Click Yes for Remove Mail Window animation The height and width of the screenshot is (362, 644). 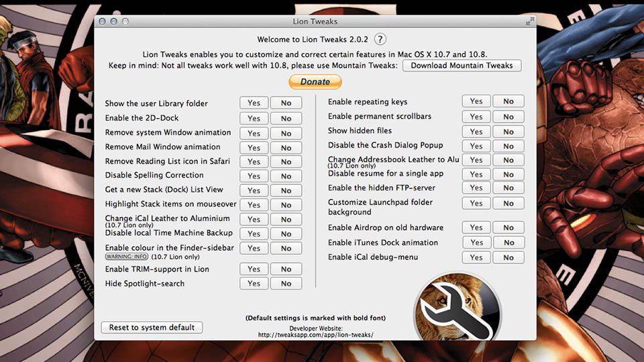[254, 147]
